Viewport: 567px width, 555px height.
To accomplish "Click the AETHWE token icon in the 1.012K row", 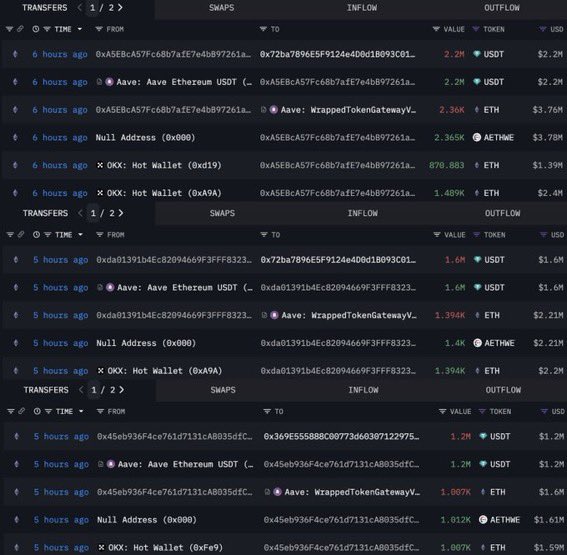I will 483,520.
